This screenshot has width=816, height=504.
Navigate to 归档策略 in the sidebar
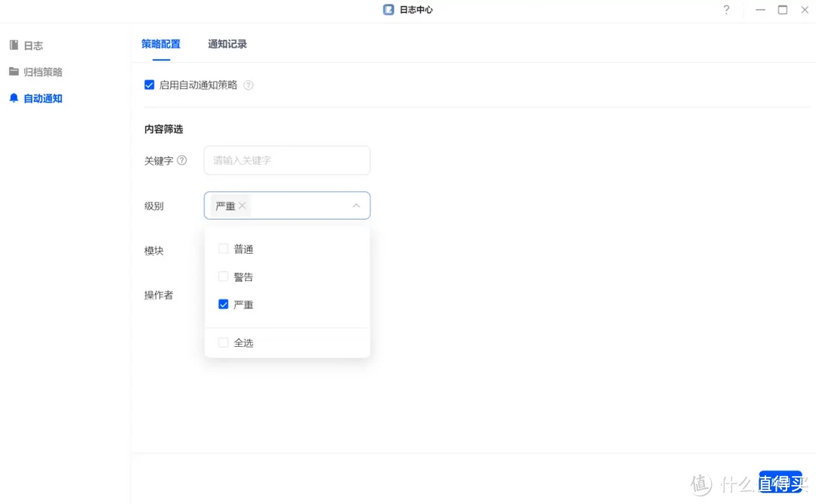click(43, 71)
